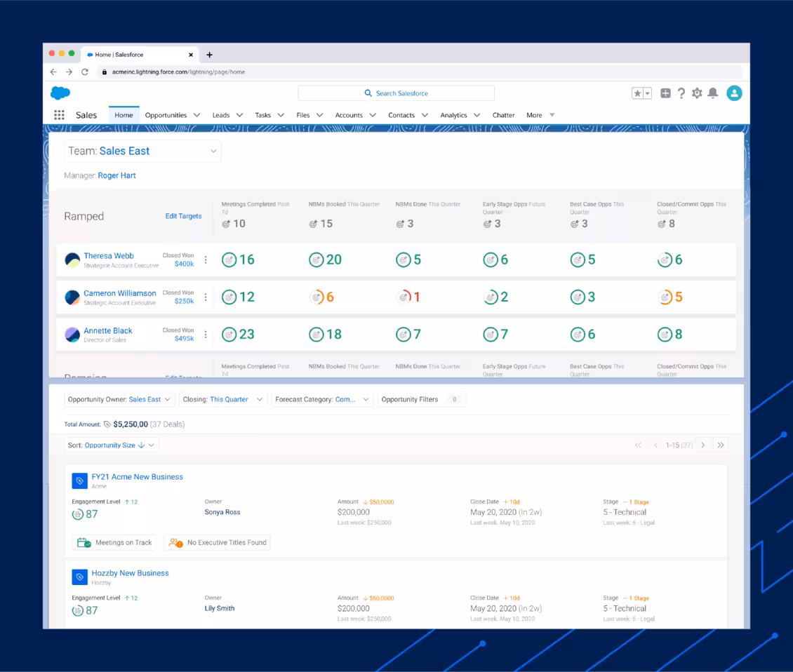Image resolution: width=793 pixels, height=672 pixels.
Task: Click the browser back arrow
Action: [53, 72]
